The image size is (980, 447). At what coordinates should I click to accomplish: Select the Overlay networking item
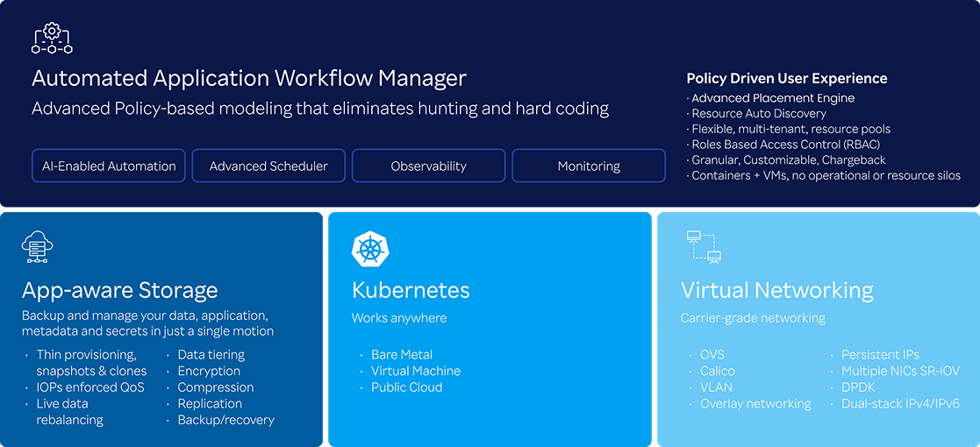(x=755, y=403)
